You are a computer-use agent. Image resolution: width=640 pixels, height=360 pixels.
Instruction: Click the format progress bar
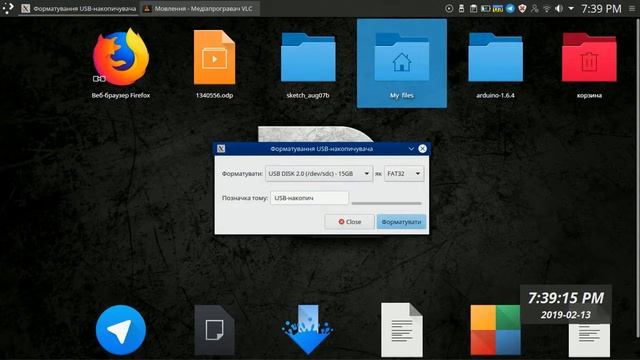click(x=386, y=203)
